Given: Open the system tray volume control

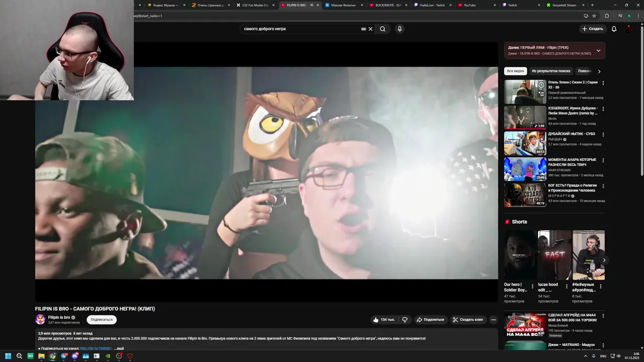Looking at the screenshot, I should [x=618, y=356].
